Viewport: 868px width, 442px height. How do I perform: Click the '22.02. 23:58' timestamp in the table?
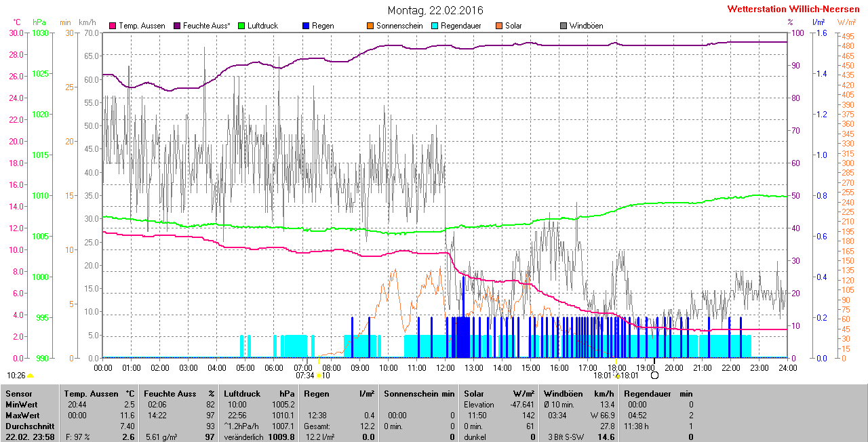30,437
